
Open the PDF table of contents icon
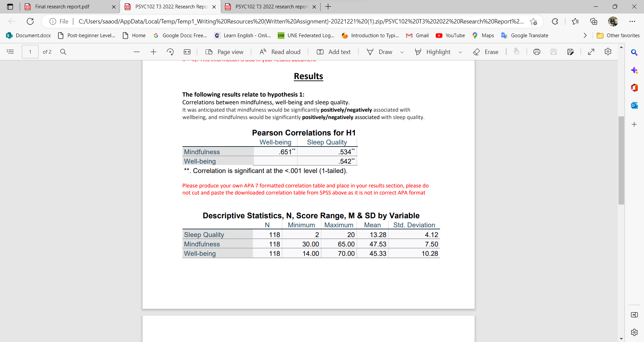coord(10,52)
